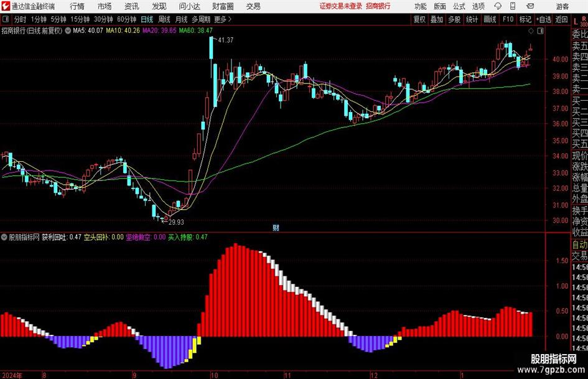Click the L icon in the side panel
Image resolution: width=588 pixels, height=379 pixels.
[576, 22]
